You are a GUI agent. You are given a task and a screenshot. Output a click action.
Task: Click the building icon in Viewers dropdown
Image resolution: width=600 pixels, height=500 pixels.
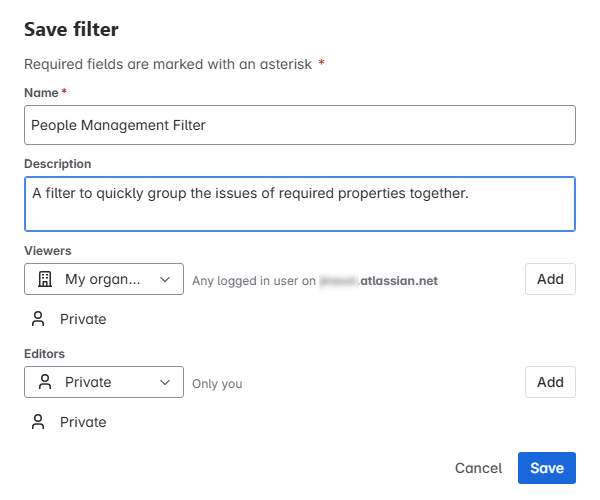click(43, 280)
